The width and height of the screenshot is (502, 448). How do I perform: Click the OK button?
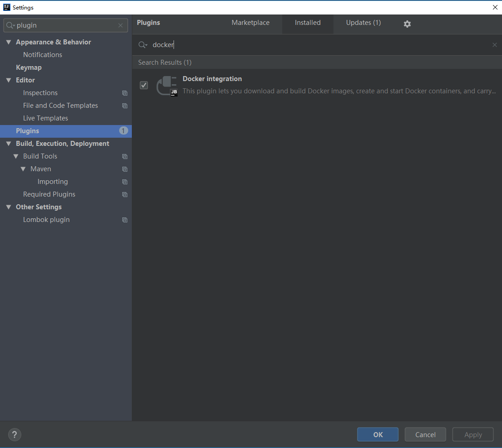pyautogui.click(x=378, y=434)
